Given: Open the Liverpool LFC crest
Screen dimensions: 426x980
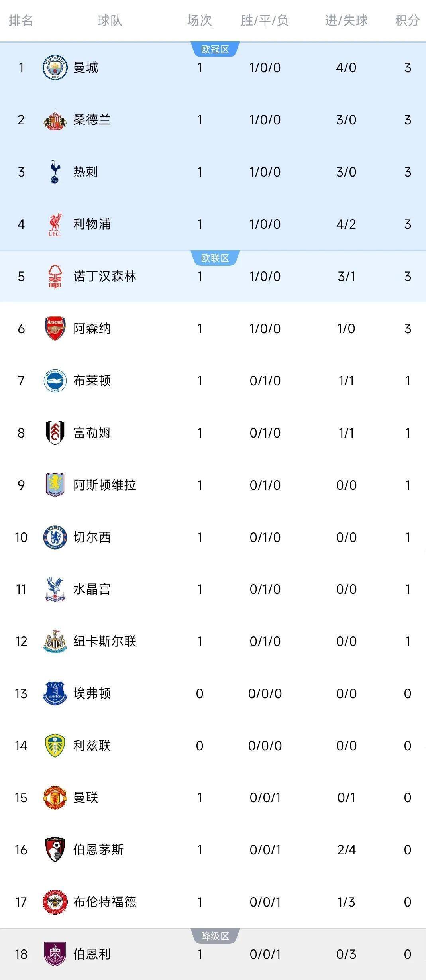Looking at the screenshot, I should pos(55,224).
